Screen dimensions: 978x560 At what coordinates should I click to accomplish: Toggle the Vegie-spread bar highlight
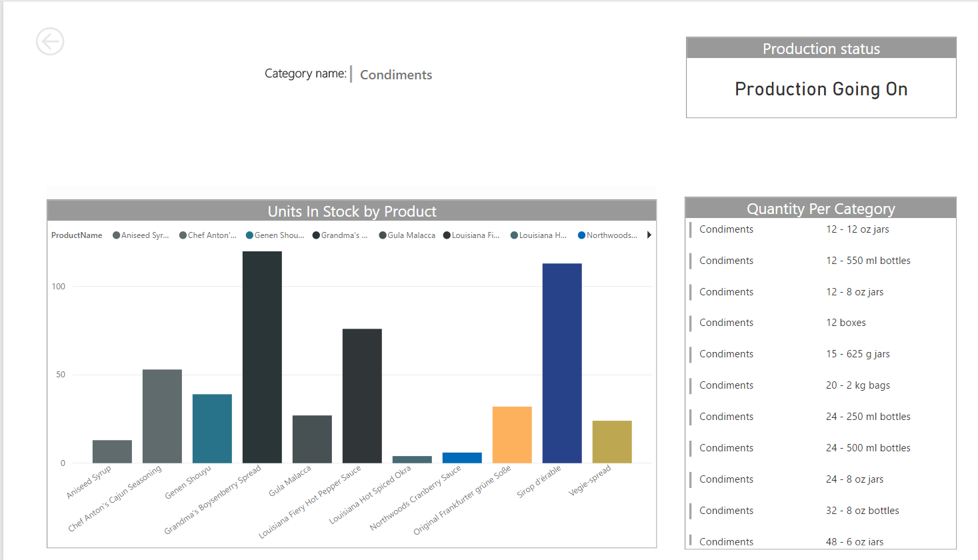pyautogui.click(x=611, y=440)
